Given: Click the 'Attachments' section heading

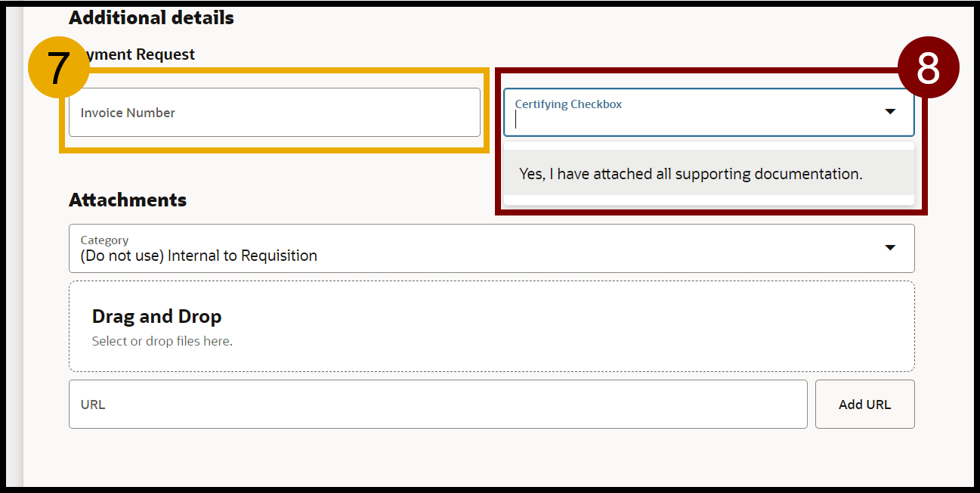Looking at the screenshot, I should [x=128, y=200].
